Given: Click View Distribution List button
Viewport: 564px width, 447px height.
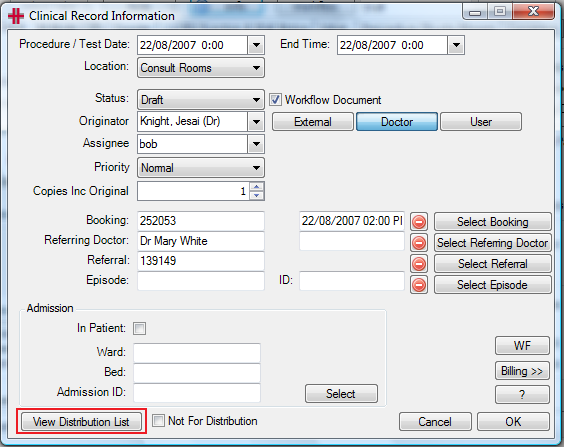Looking at the screenshot, I should pos(81,421).
